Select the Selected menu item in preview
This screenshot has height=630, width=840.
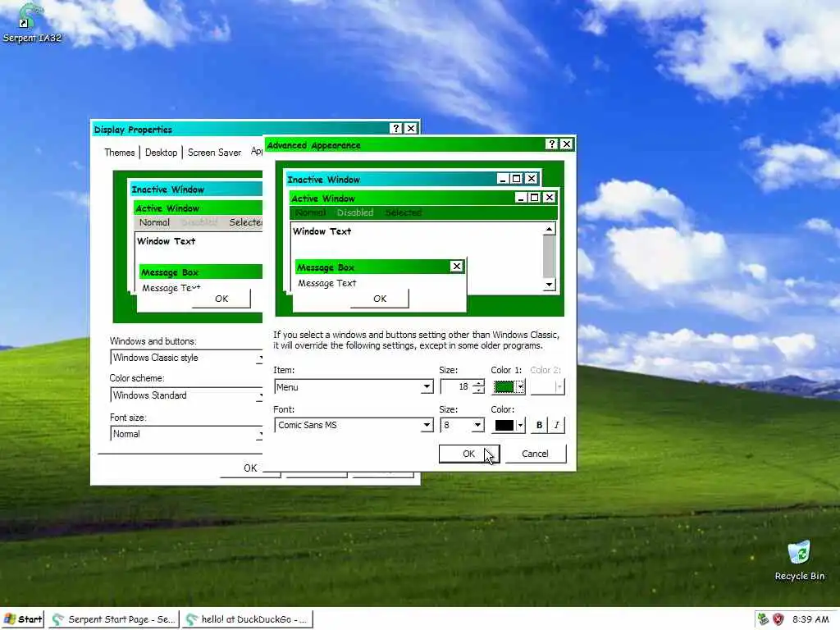point(404,212)
